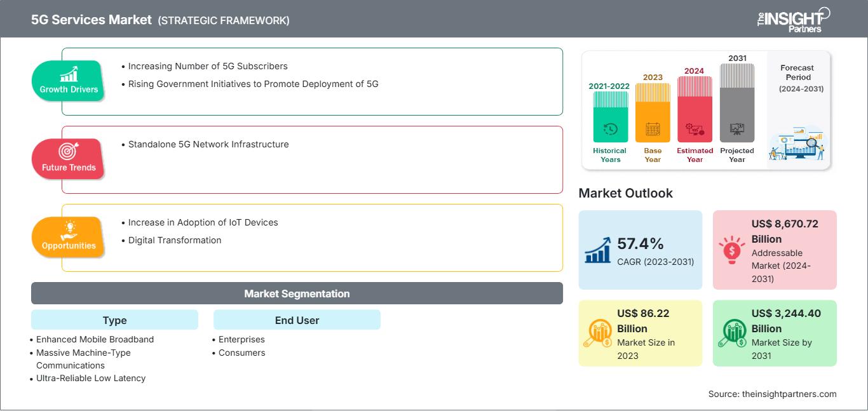868x411 pixels.
Task: Click the Future Trends target icon
Action: [x=69, y=151]
